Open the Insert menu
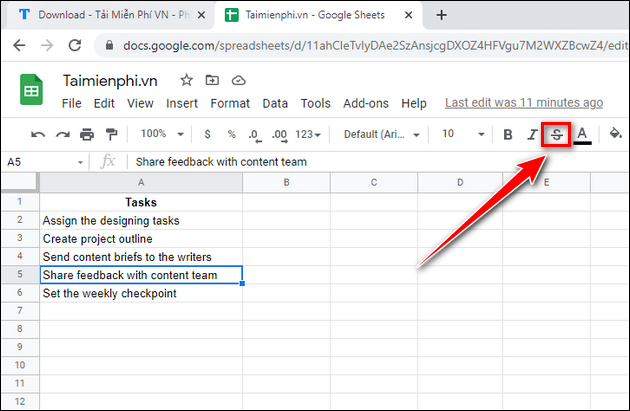Image resolution: width=630 pixels, height=411 pixels. tap(182, 103)
